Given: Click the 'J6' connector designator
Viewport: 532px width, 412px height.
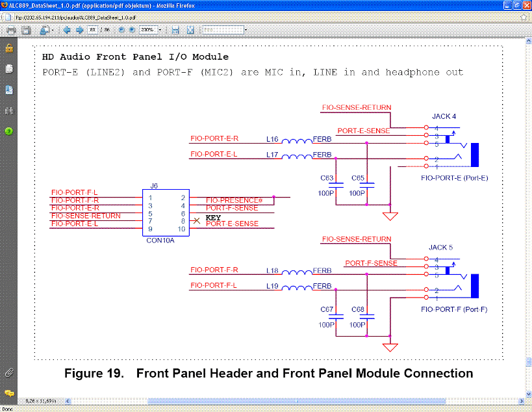Looking at the screenshot, I should pos(154,186).
